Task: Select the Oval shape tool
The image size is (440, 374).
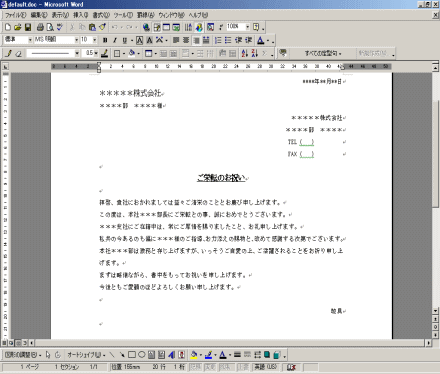Action: point(142,355)
